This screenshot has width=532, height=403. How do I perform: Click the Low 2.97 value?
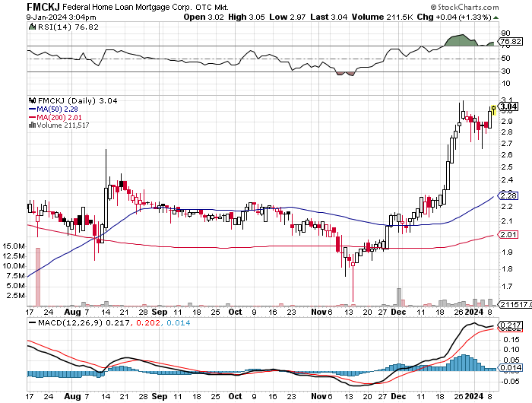(x=288, y=17)
